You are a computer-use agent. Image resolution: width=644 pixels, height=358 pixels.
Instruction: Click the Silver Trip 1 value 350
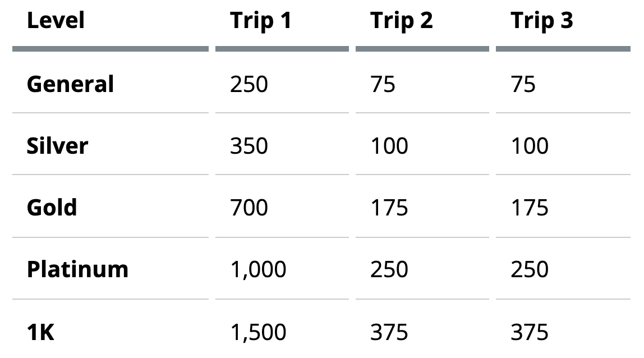[249, 146]
